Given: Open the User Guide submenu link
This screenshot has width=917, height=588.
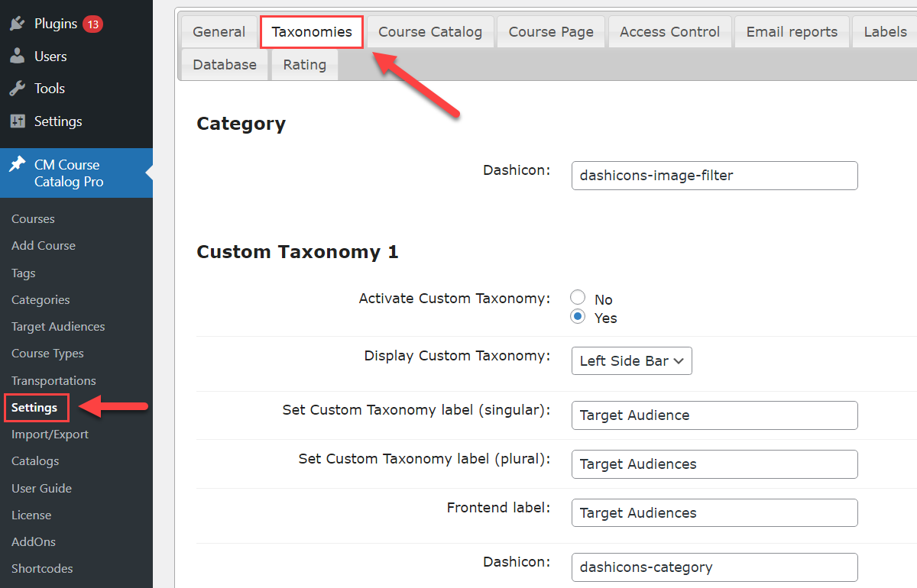Looking at the screenshot, I should [41, 489].
